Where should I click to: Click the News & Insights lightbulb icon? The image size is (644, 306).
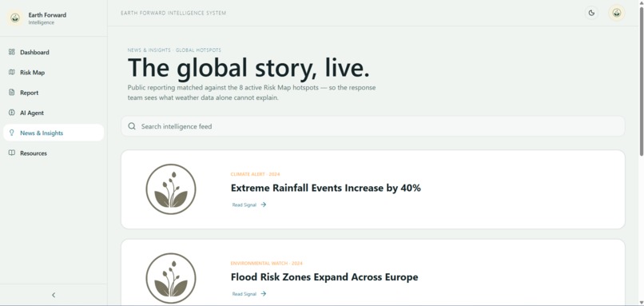[x=11, y=133]
